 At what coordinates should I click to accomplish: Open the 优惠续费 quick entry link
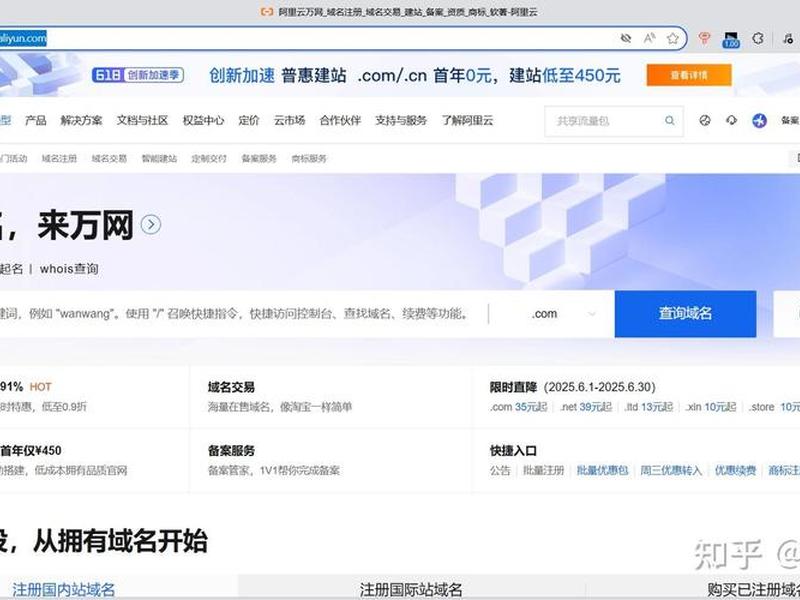[x=735, y=470]
